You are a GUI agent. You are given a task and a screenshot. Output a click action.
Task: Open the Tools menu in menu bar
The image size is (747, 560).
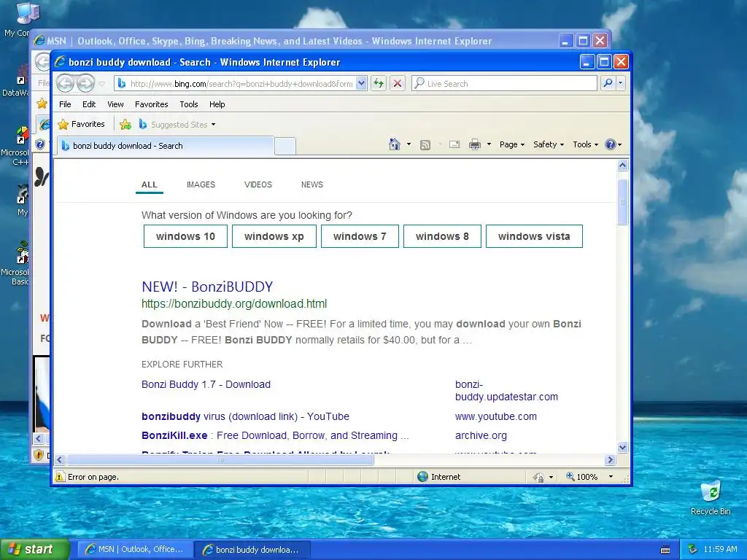(189, 104)
